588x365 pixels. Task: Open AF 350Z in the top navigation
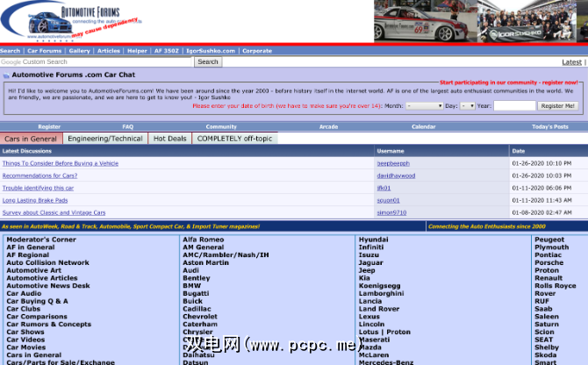167,51
